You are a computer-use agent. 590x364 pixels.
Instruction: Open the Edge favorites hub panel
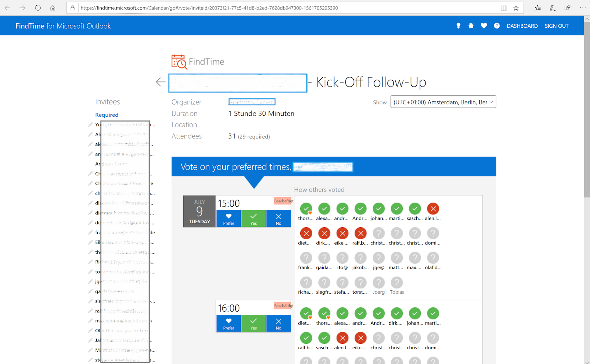537,7
